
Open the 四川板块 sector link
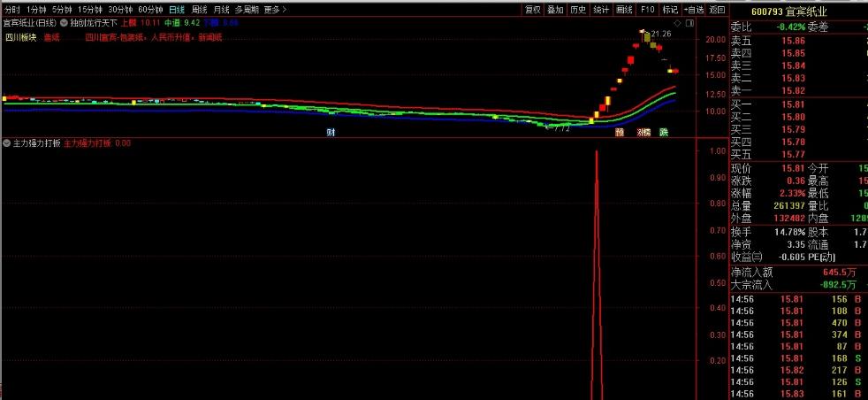pos(19,38)
